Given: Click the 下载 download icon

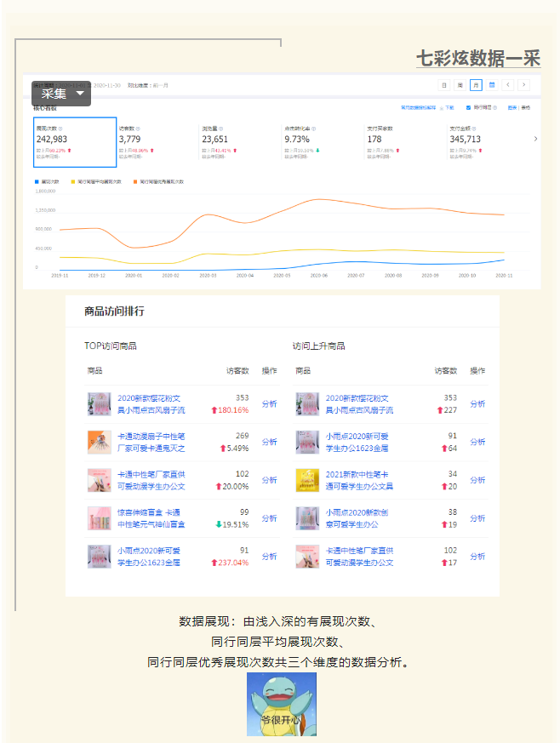Looking at the screenshot, I should tap(448, 108).
